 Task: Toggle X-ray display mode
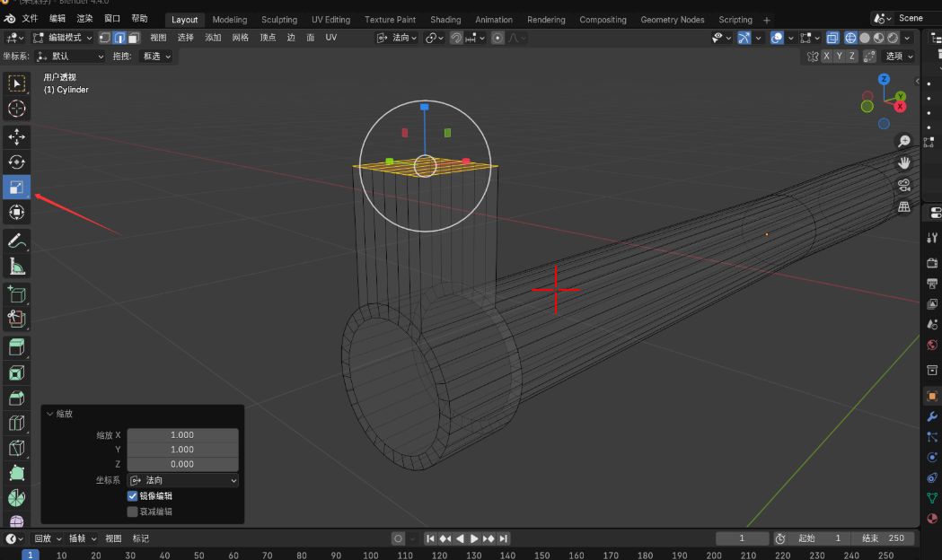pyautogui.click(x=832, y=38)
